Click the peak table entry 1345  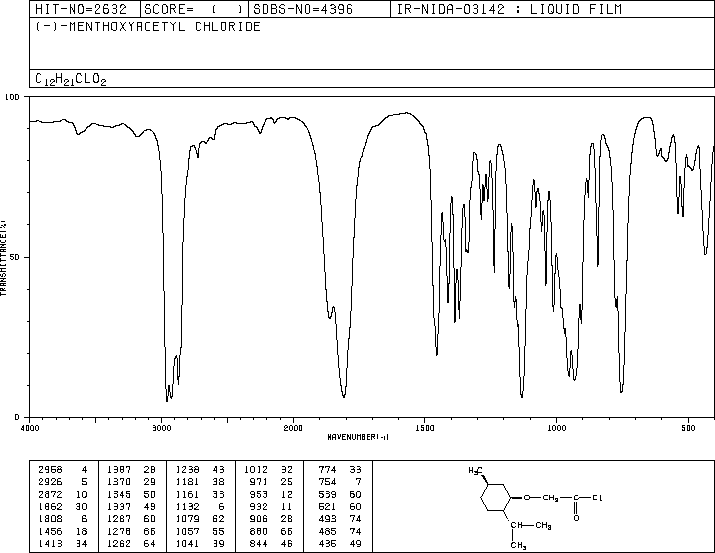tap(119, 494)
